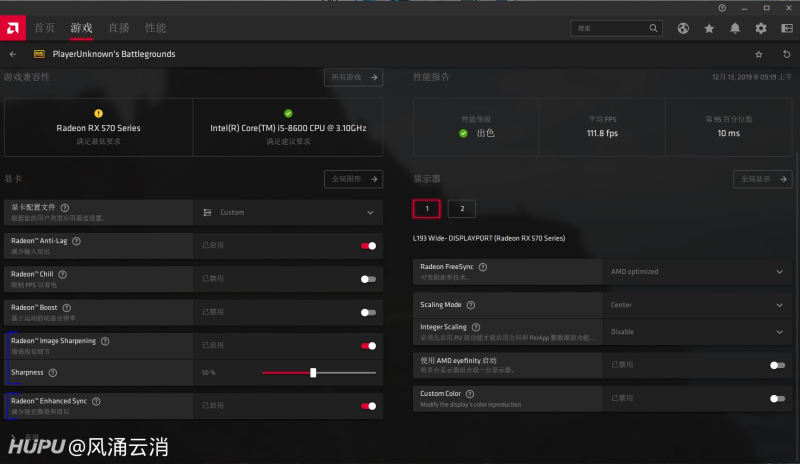Image resolution: width=800 pixels, height=464 pixels.
Task: Open the Custom graphics profile dropdown
Action: (288, 212)
